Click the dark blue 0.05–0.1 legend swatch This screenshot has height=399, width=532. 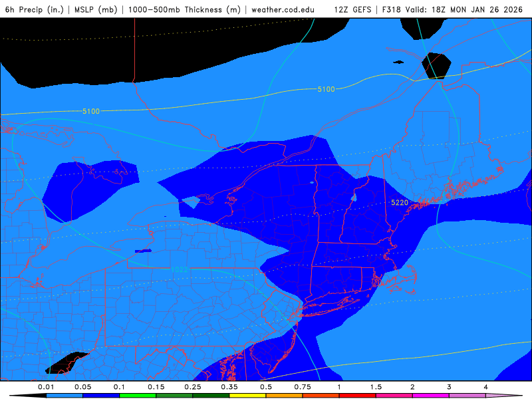(101, 396)
